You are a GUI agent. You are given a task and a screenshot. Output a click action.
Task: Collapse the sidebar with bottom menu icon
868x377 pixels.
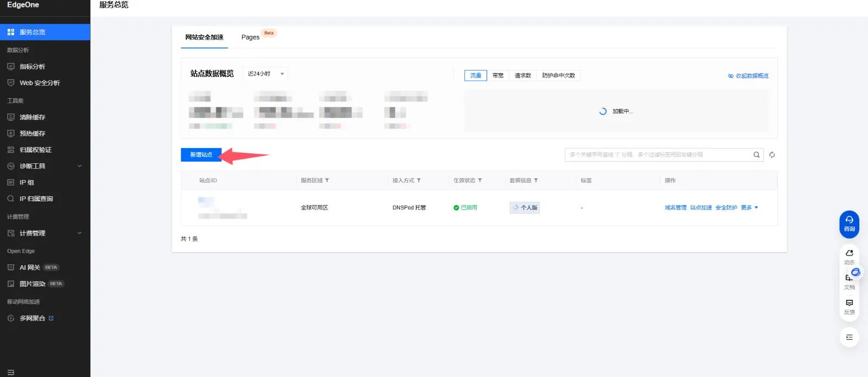point(11,373)
